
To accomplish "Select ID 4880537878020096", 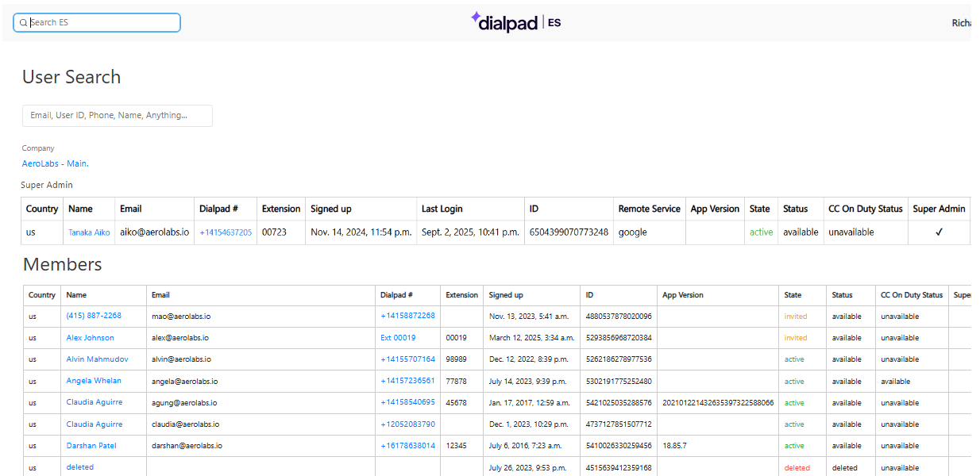I will tap(619, 316).
